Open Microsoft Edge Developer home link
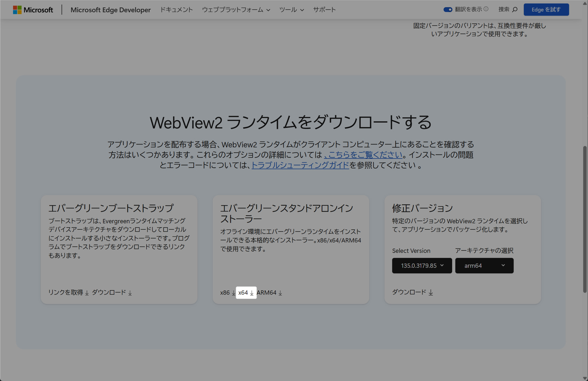Image resolution: width=588 pixels, height=381 pixels. pos(111,10)
